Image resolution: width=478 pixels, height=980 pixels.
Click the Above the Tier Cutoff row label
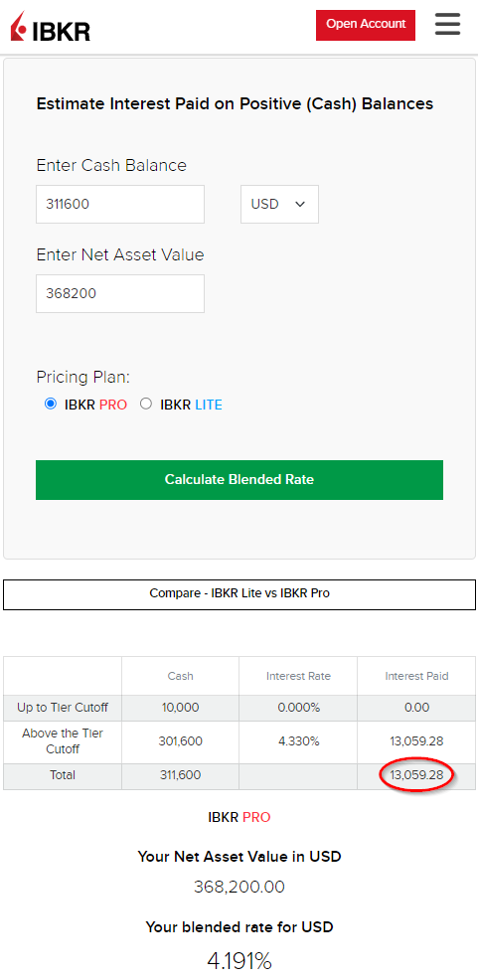(x=63, y=741)
